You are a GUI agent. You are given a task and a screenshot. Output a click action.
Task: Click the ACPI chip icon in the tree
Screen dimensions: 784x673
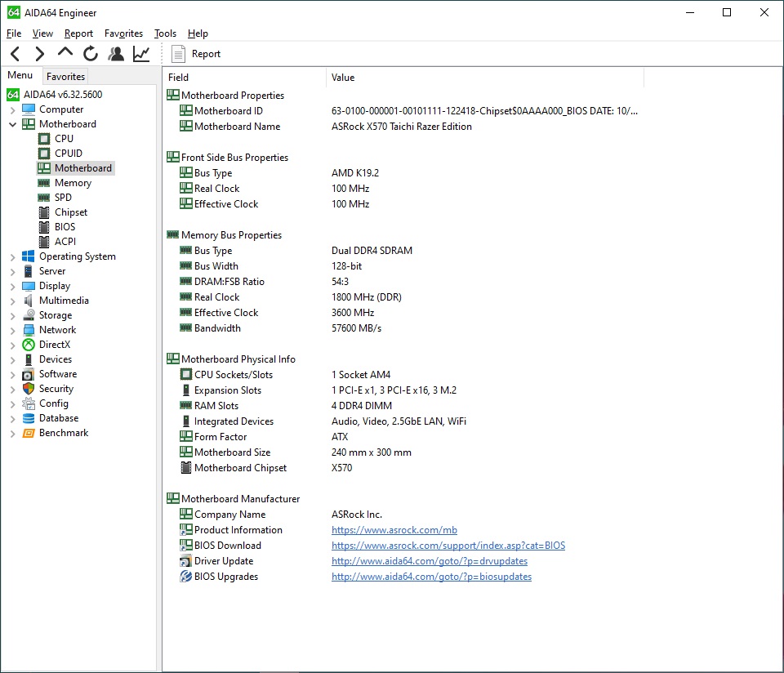pyautogui.click(x=44, y=242)
